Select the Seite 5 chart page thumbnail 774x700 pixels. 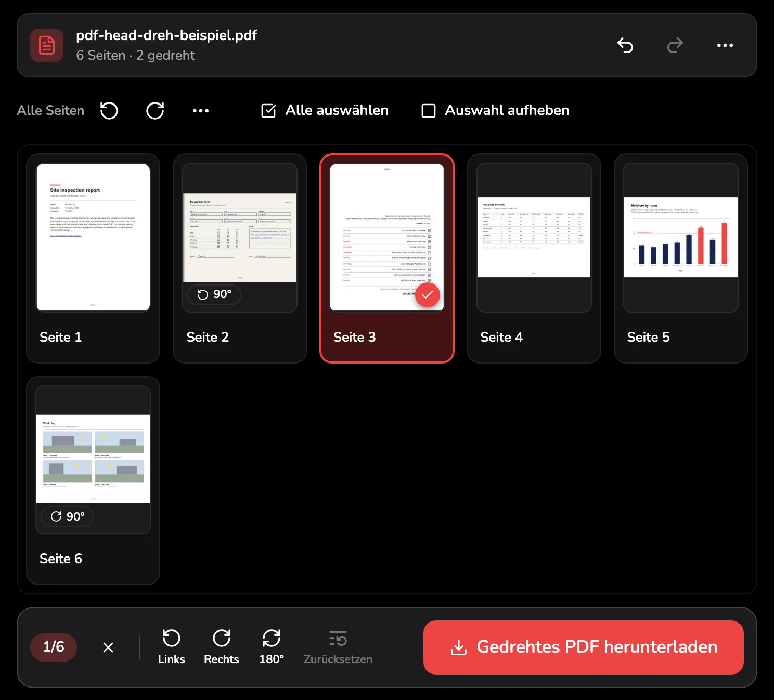point(681,237)
